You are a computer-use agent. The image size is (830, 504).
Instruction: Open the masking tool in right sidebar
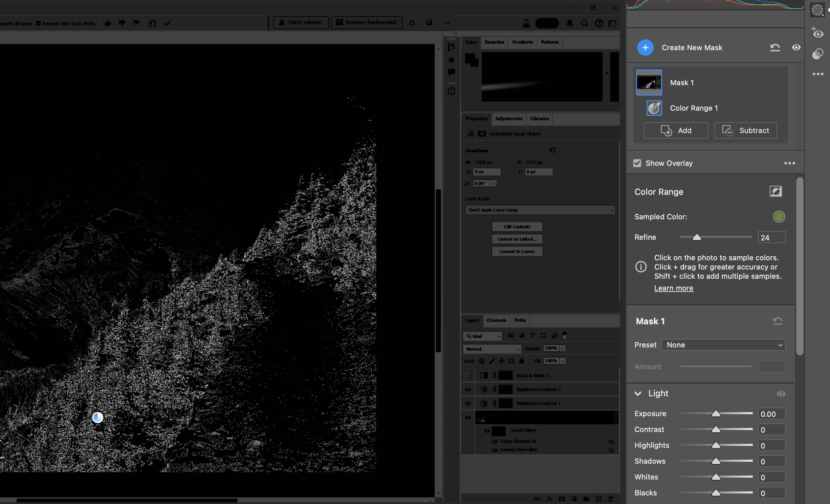817,10
